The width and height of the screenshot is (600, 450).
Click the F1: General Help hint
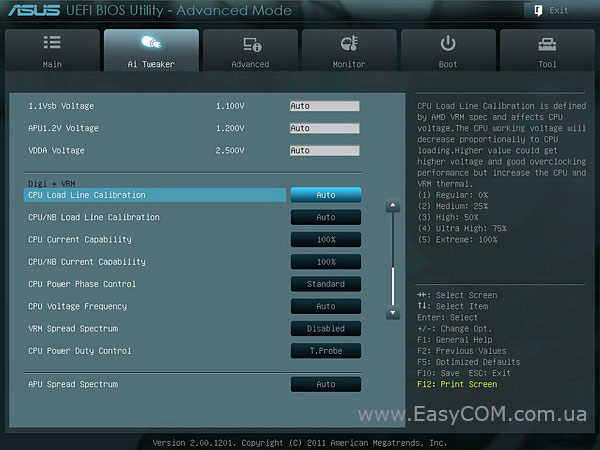pyautogui.click(x=455, y=339)
